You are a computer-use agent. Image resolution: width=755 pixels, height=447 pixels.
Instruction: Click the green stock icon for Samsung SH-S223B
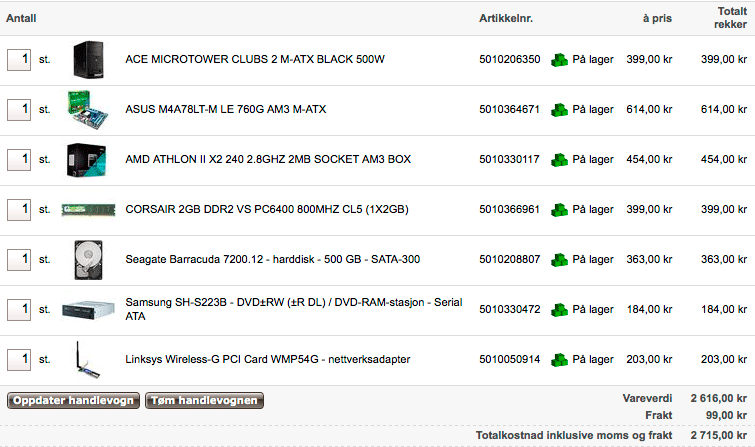tap(559, 310)
